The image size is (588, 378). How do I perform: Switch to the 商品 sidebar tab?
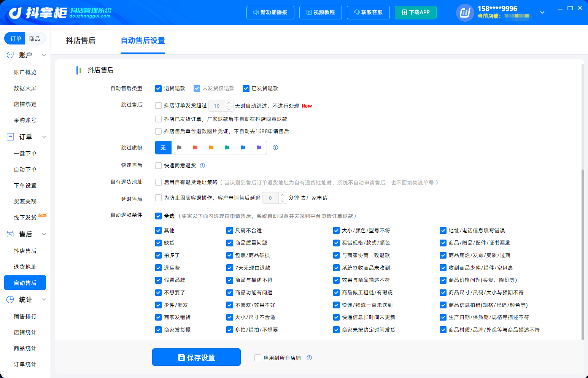pyautogui.click(x=35, y=38)
